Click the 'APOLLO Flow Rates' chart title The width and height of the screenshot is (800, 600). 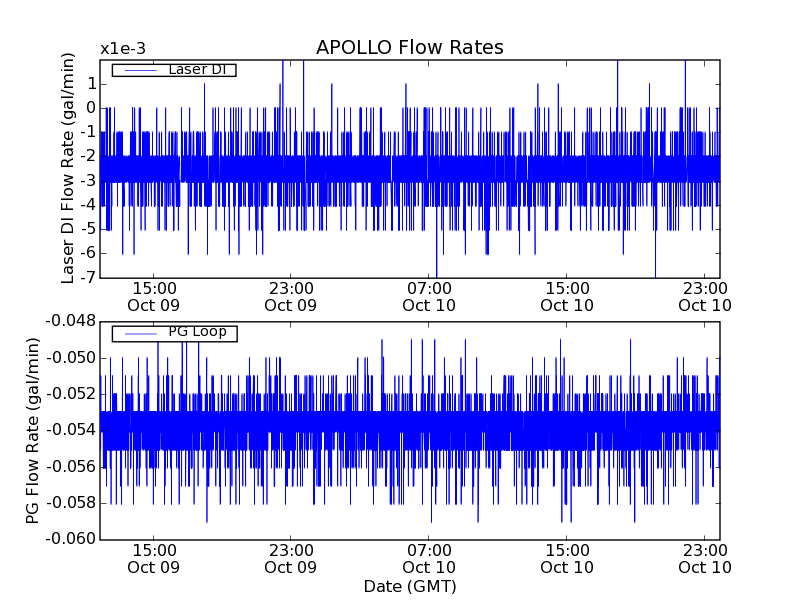point(410,47)
